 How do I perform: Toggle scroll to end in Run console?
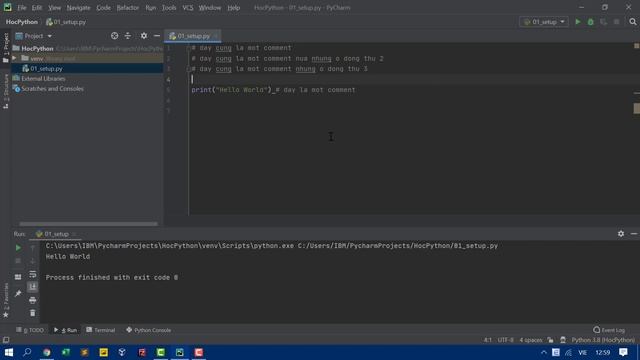pyautogui.click(x=33, y=287)
